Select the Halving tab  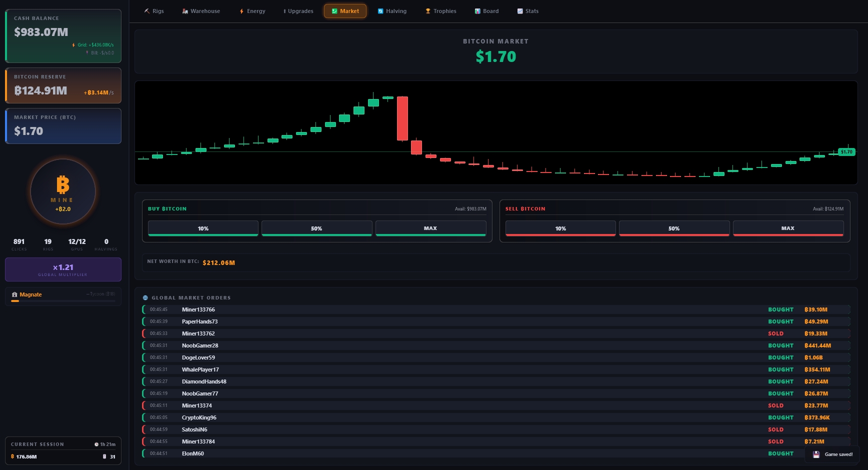coord(392,11)
